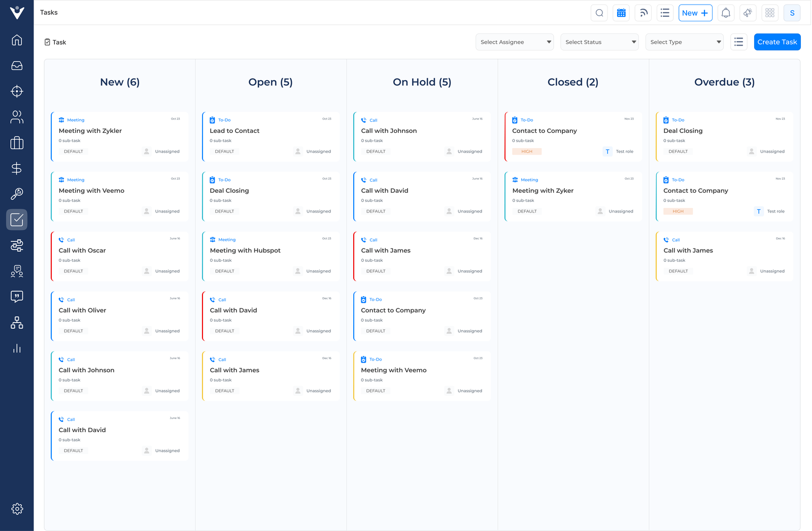Open the Deals dollar sign icon
812x531 pixels.
(x=17, y=168)
